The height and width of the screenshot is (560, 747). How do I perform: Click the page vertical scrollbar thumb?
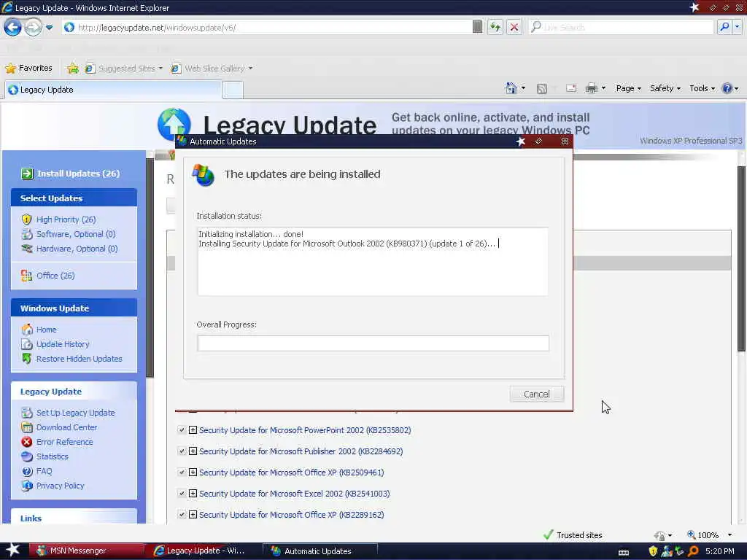coord(741,259)
